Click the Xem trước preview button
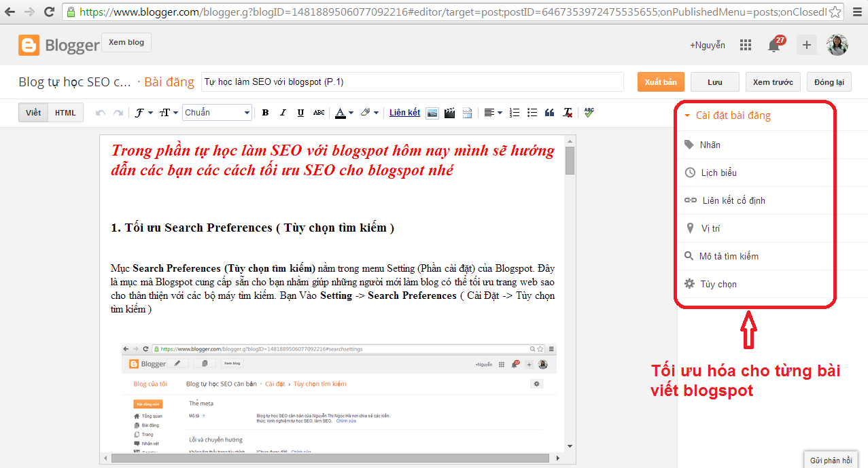This screenshot has width=868, height=468. [x=773, y=82]
